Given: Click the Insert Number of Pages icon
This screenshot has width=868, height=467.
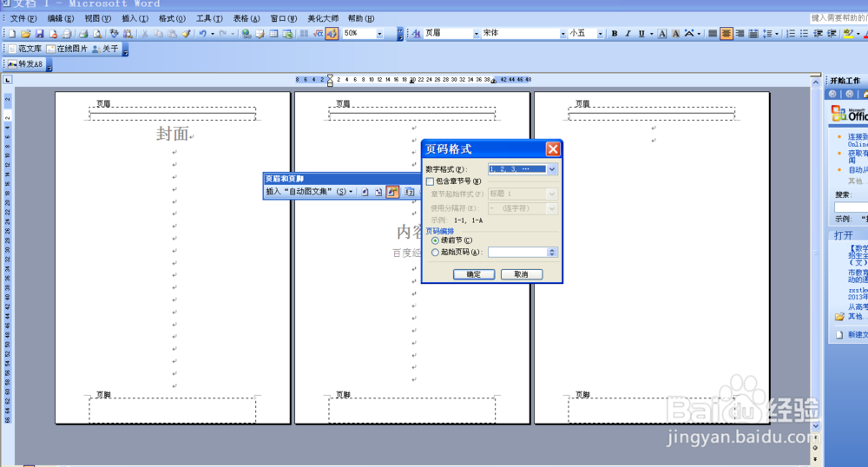Looking at the screenshot, I should click(x=378, y=192).
